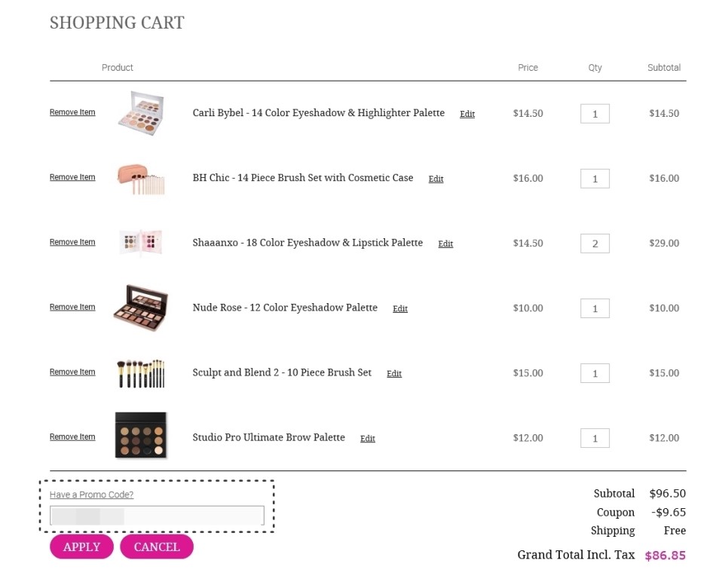
Task: Click quantity field for Studio Pro Brow Palette
Action: (595, 439)
